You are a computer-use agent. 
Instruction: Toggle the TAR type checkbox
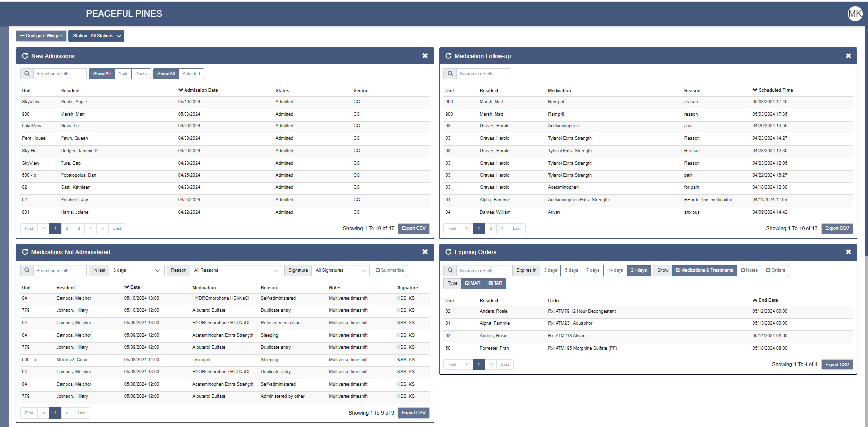click(495, 283)
